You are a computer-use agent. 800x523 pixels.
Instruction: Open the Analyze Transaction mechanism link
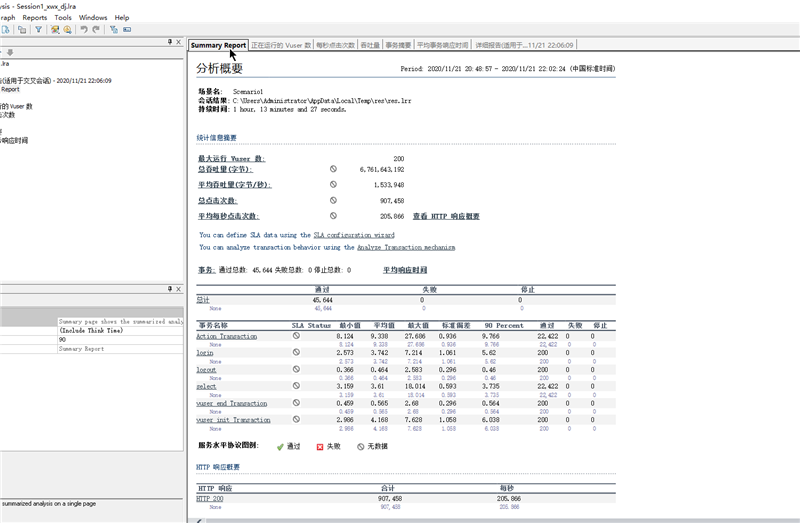(x=406, y=247)
